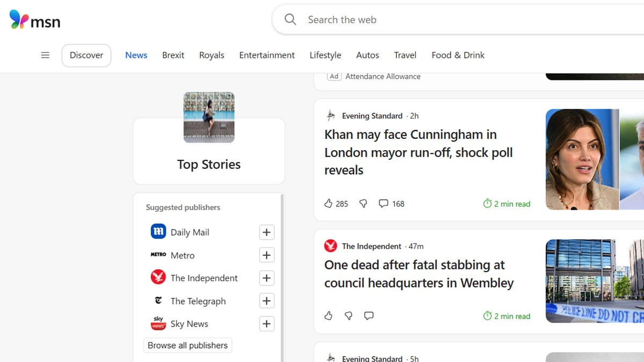
Task: Click Daily Mail publisher name
Action: coord(190,232)
